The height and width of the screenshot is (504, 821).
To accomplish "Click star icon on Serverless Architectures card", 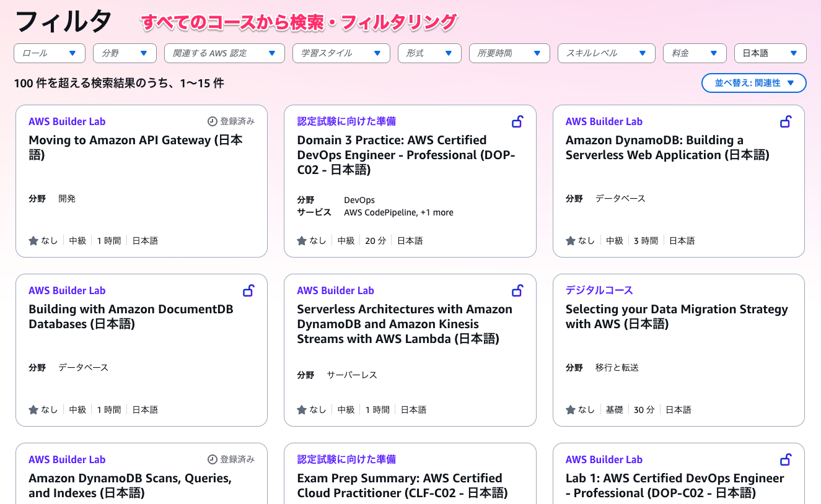I will [x=302, y=409].
